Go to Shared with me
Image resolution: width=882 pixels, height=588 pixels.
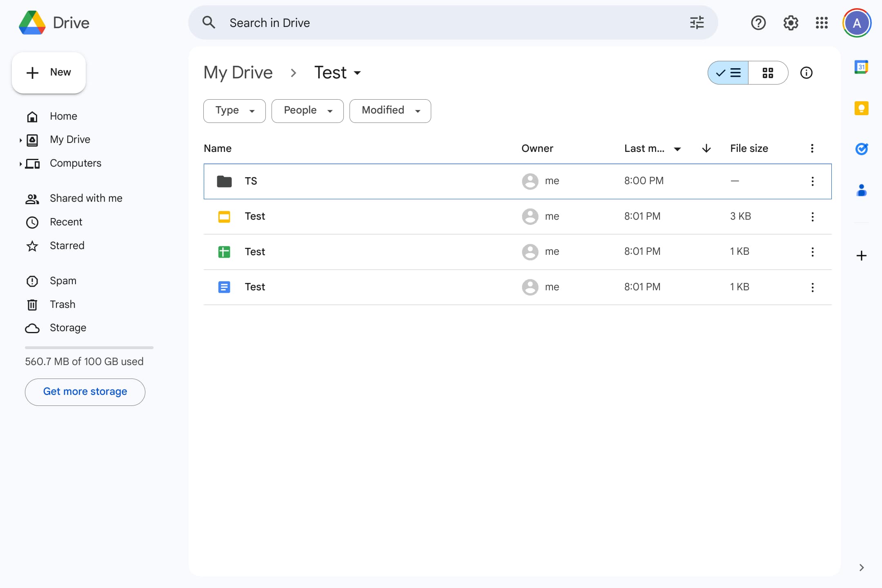(x=86, y=198)
